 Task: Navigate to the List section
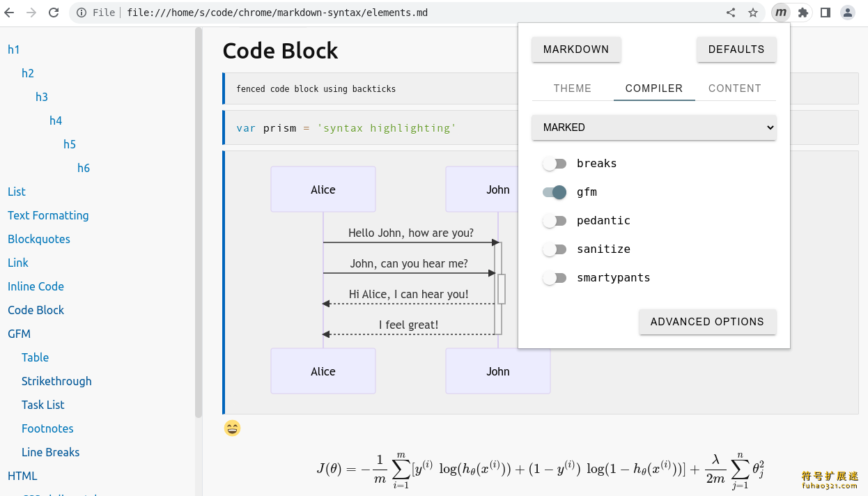17,192
